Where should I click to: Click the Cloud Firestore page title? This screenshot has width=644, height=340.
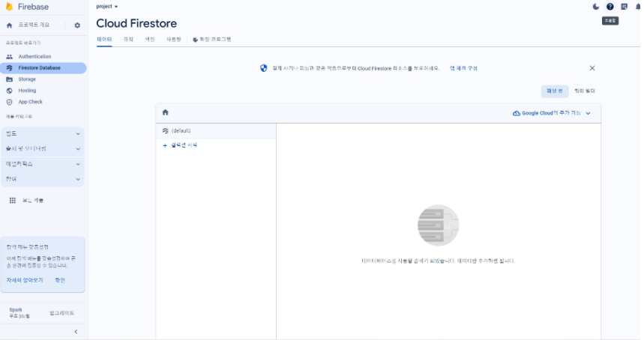tap(136, 23)
